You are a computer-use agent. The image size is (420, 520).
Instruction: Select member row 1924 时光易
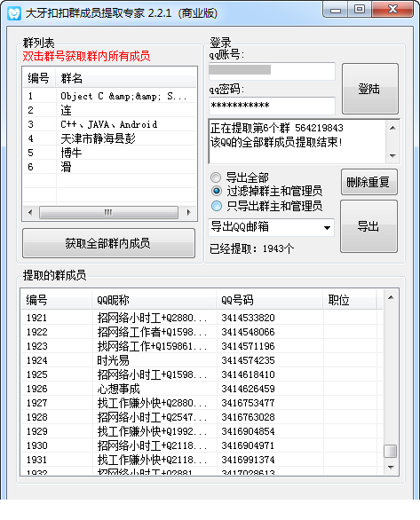point(201,360)
